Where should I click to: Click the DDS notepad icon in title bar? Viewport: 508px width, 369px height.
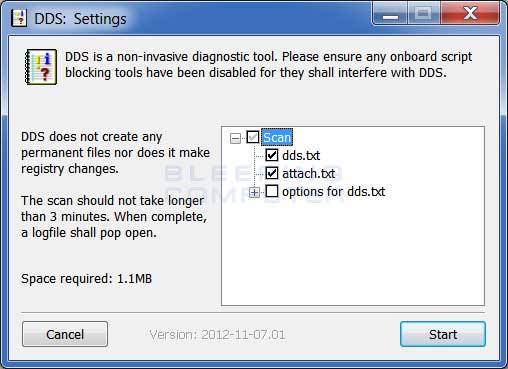[19, 18]
